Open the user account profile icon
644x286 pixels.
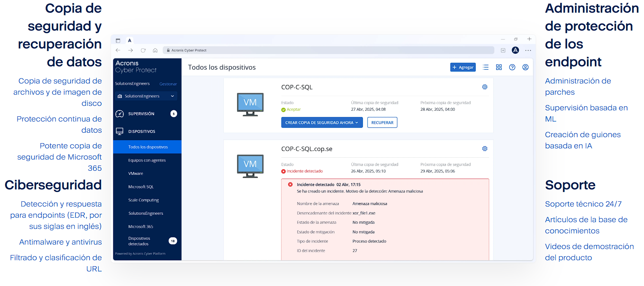tap(525, 67)
